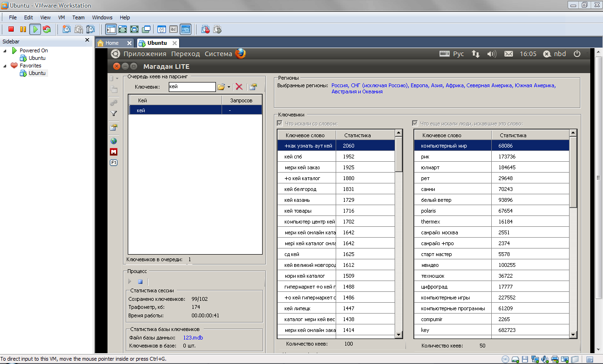Open the 123.mdb database file link

(193, 338)
